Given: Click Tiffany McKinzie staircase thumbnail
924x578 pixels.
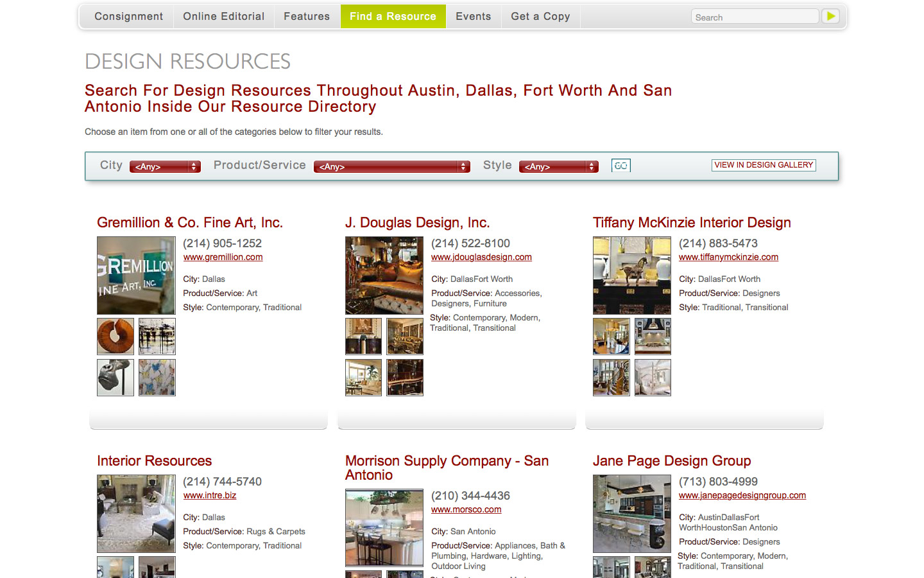Looking at the screenshot, I should coord(612,378).
